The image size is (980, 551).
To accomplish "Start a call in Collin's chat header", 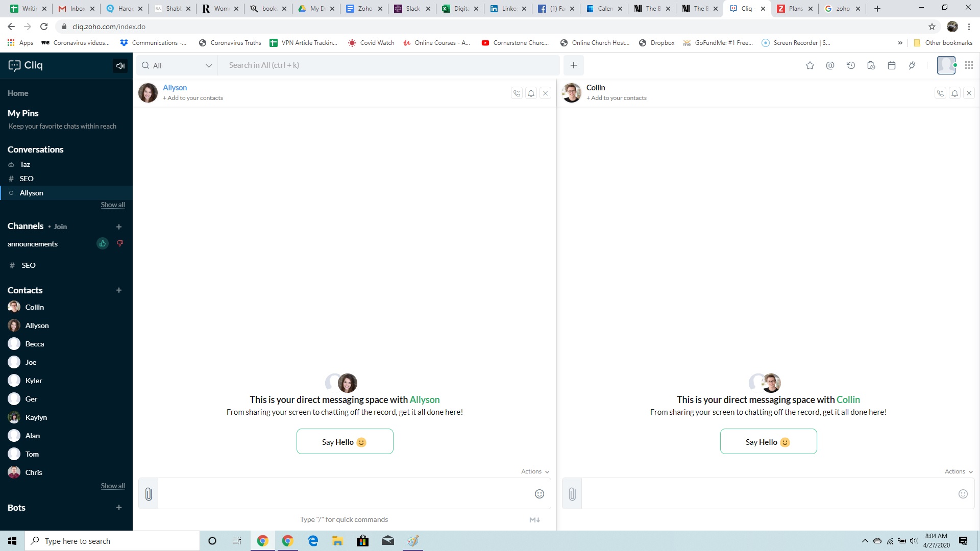I will [x=941, y=93].
